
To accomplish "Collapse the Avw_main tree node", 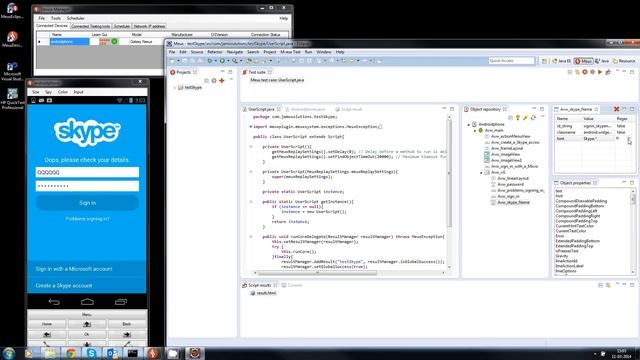I will coord(475,130).
